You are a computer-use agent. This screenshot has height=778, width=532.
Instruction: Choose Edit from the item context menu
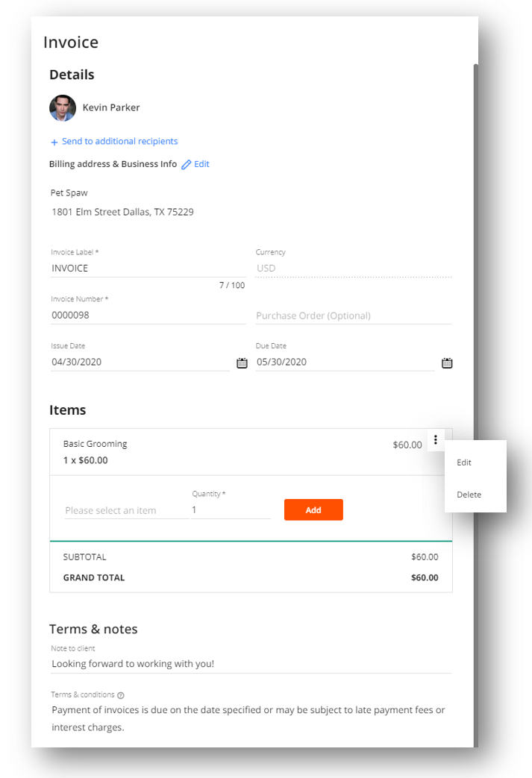tap(464, 462)
